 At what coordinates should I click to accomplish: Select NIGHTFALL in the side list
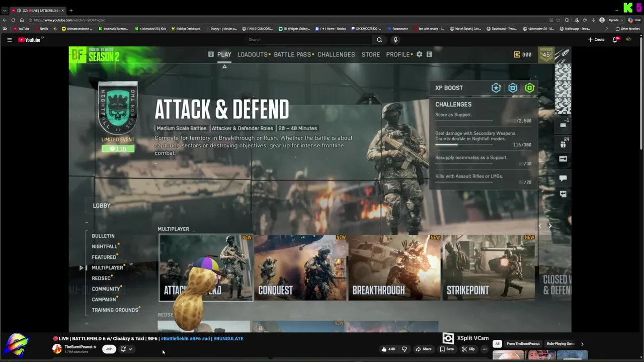pyautogui.click(x=104, y=246)
